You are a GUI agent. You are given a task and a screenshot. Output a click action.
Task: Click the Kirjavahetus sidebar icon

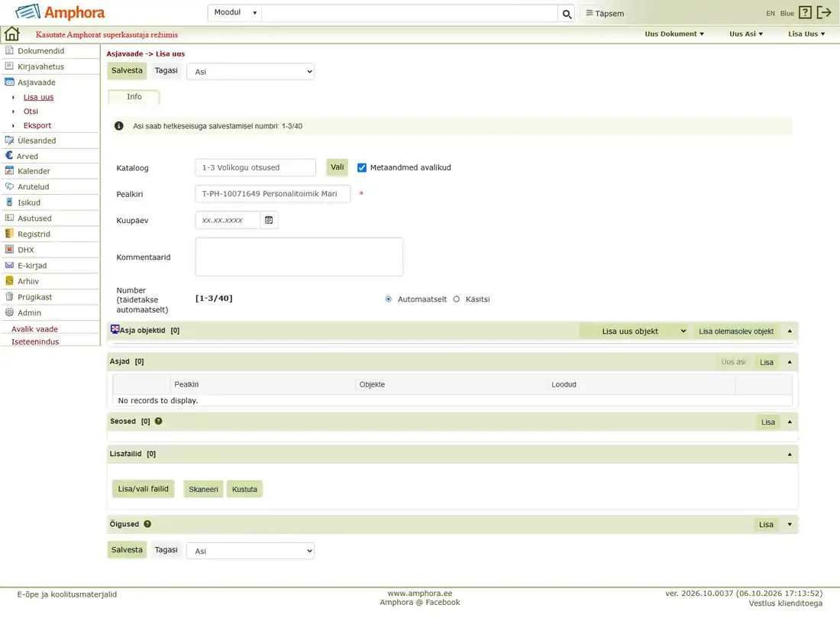(9, 66)
